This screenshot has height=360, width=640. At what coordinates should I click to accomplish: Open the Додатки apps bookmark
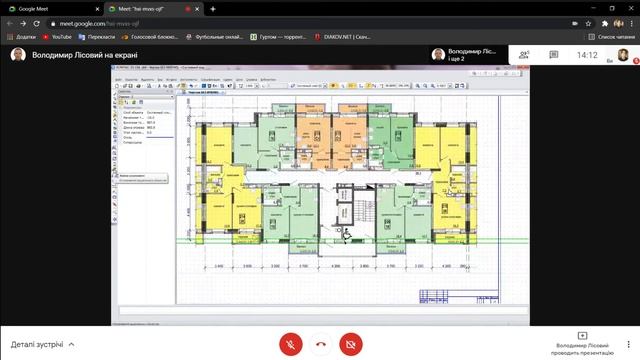click(x=22, y=37)
